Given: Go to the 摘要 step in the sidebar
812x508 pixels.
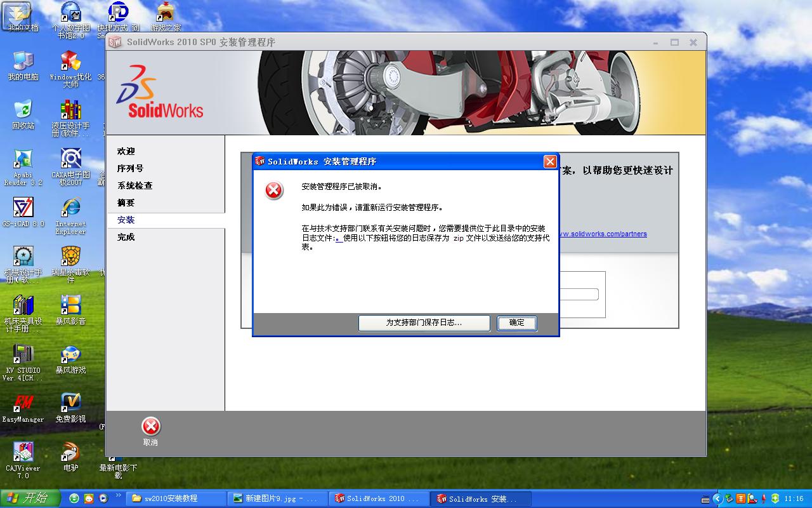Looking at the screenshot, I should (x=126, y=203).
